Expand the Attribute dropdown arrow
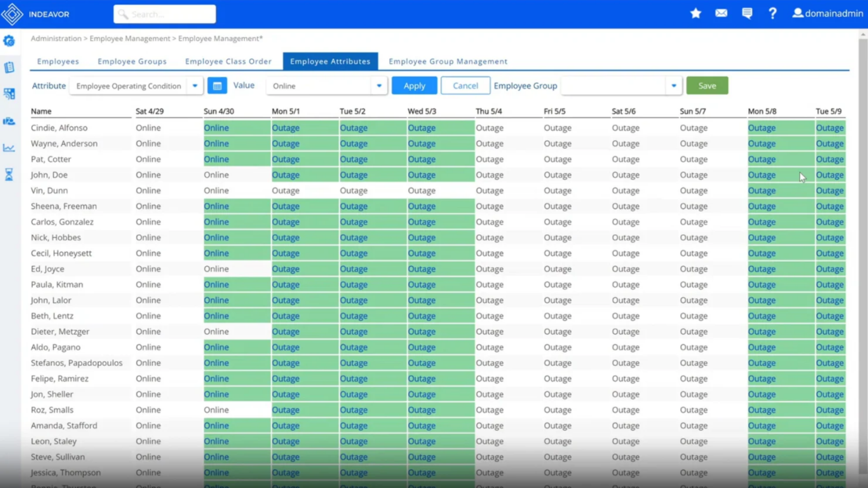 tap(195, 86)
